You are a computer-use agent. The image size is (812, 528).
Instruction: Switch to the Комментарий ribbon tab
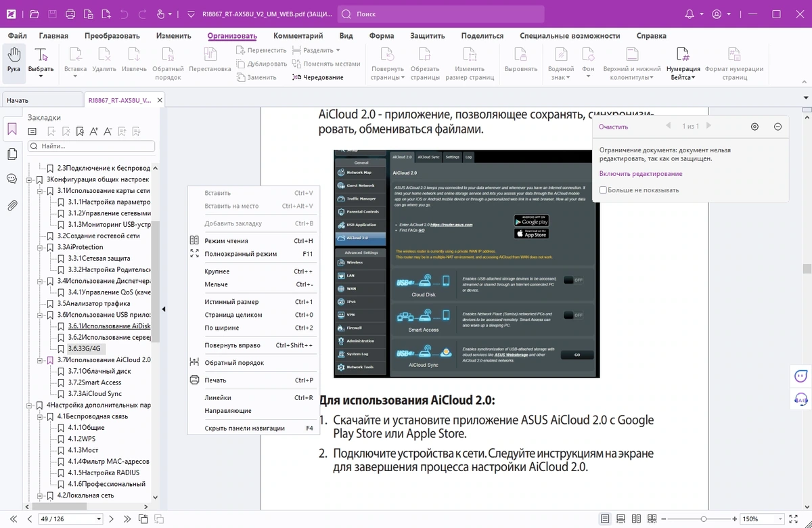pyautogui.click(x=298, y=36)
